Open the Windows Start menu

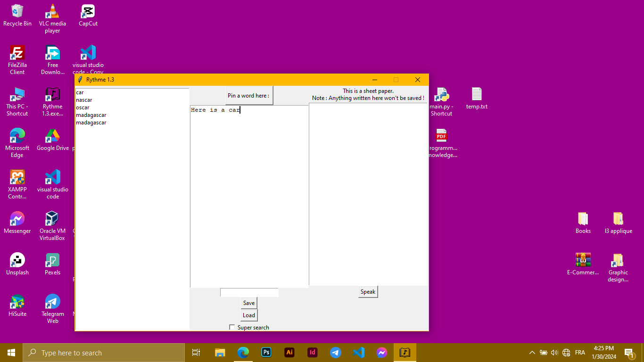point(11,353)
